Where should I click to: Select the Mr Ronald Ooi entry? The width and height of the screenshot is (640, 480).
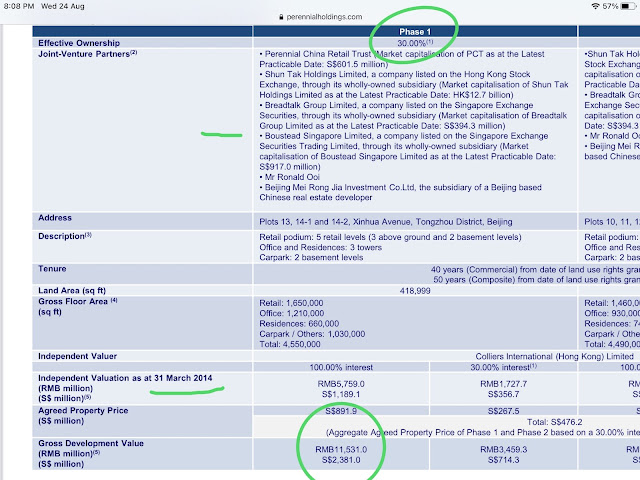pyautogui.click(x=289, y=177)
